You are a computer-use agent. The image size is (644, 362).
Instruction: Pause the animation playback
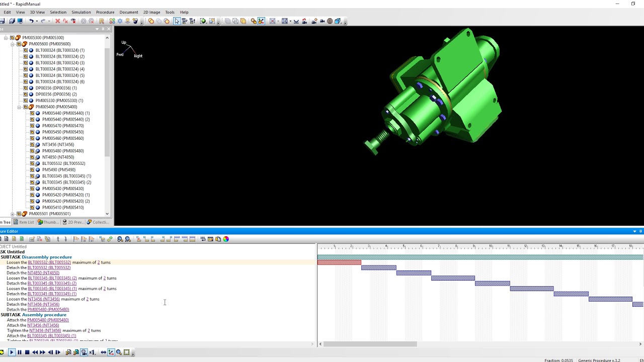point(20,352)
